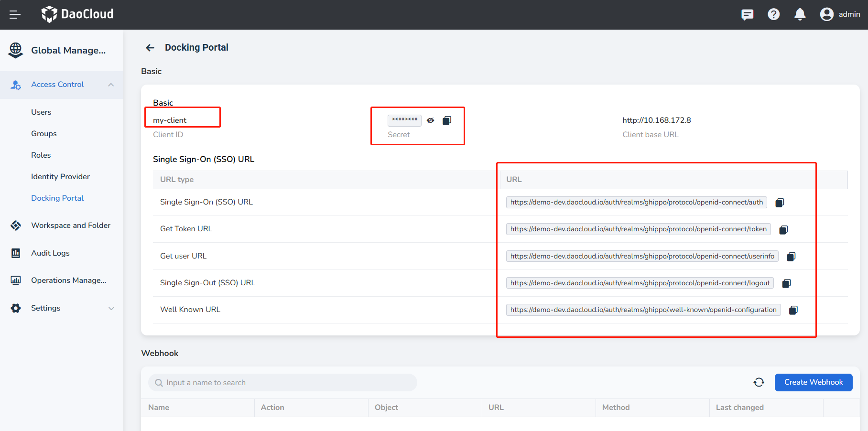Navigate to Audit Logs
The height and width of the screenshot is (431, 868).
click(50, 253)
